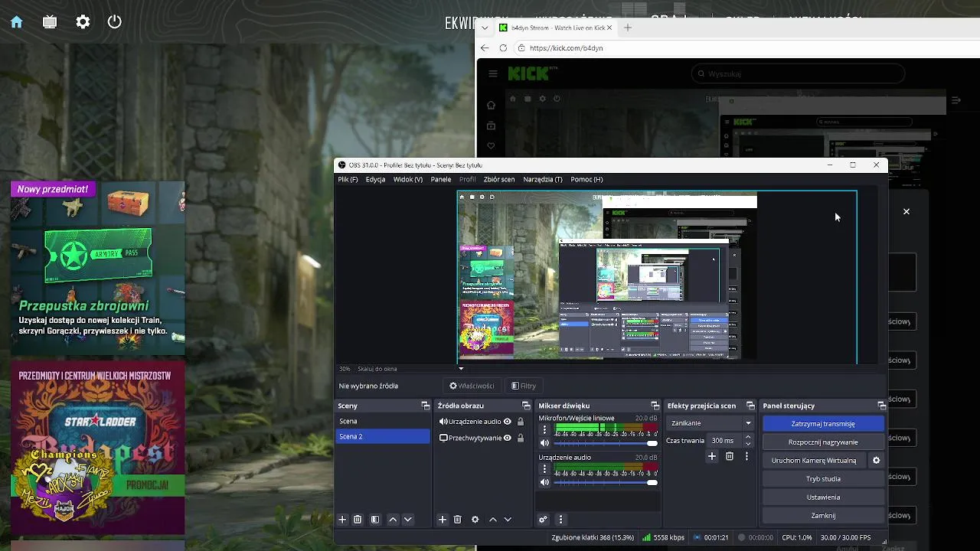Open advanced audio properties gears icon
The width and height of the screenshot is (980, 551).
[544, 520]
